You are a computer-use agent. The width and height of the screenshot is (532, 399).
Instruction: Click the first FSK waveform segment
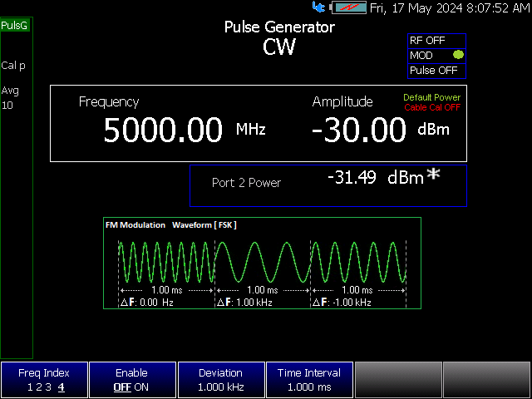166,262
